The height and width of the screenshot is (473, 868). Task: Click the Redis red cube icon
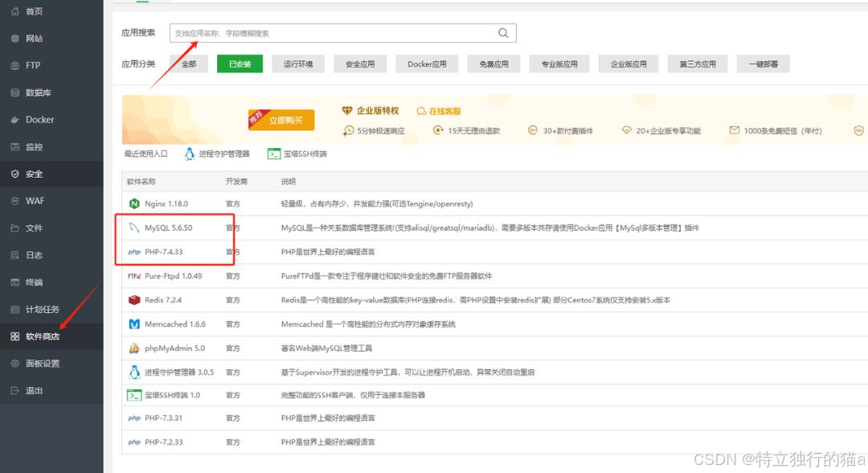tap(134, 300)
